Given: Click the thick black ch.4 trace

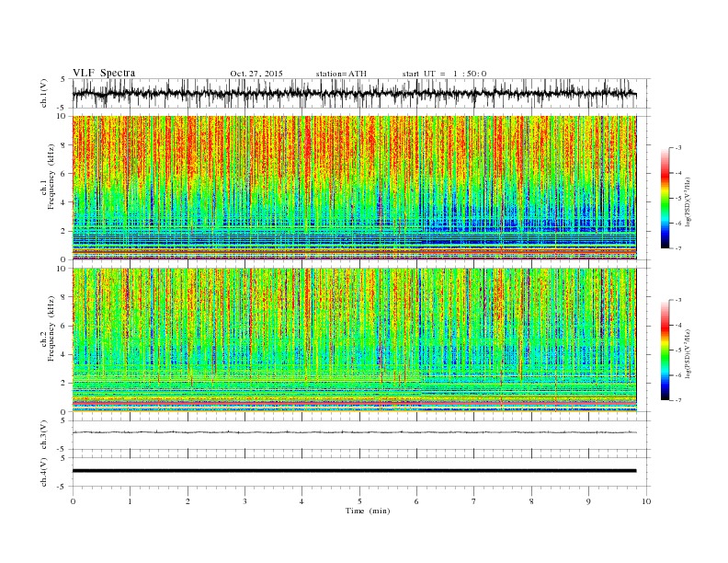Looking at the screenshot, I should point(354,471).
